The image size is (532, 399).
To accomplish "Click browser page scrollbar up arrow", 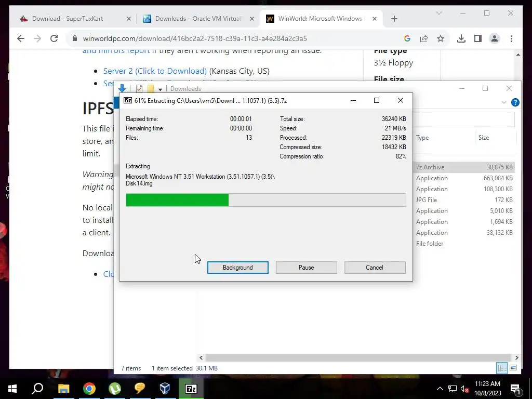I will 518,55.
